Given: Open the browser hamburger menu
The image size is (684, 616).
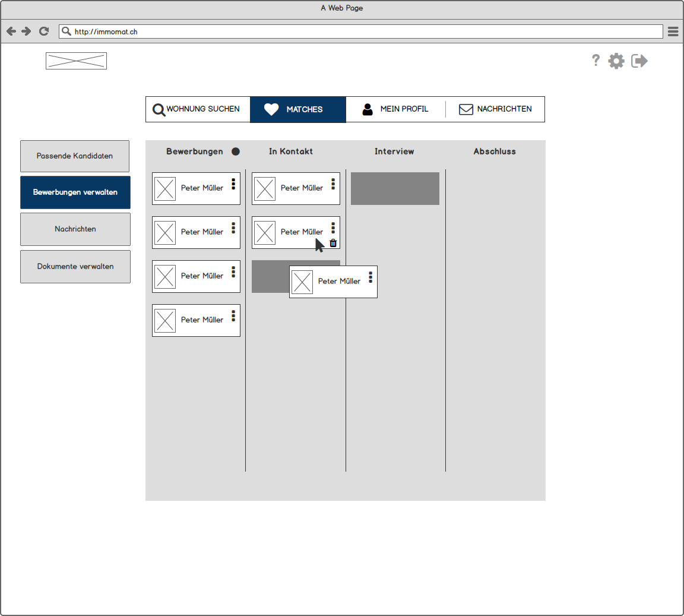Looking at the screenshot, I should (673, 31).
